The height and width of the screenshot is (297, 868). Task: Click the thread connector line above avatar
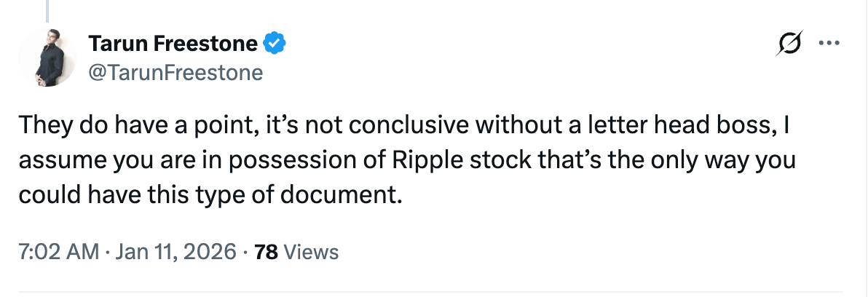[x=49, y=10]
